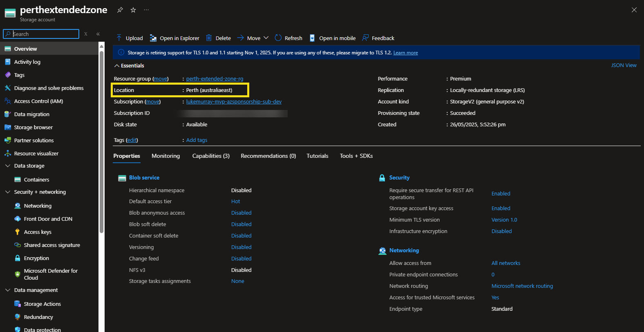Image resolution: width=644 pixels, height=332 pixels.
Task: Select Overview in the sidebar menu
Action: click(x=49, y=49)
